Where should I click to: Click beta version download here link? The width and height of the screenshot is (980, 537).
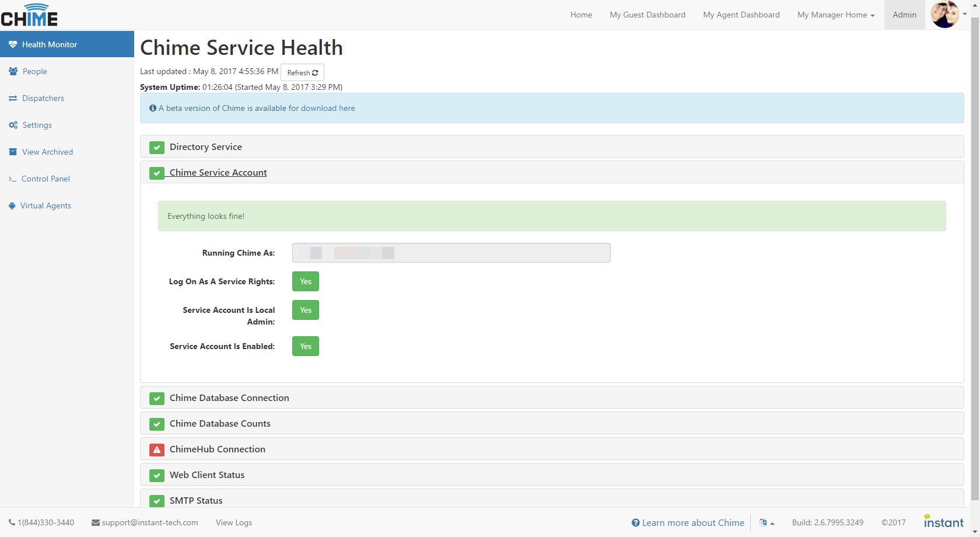click(x=328, y=108)
